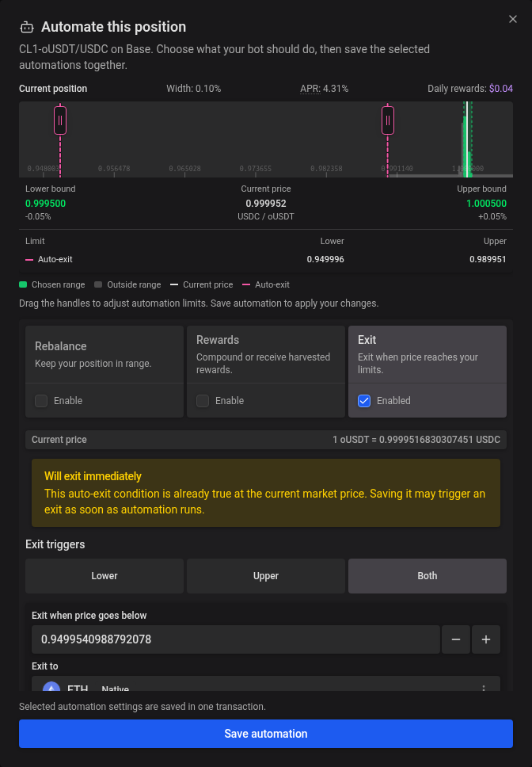Click the current price 0.999952 value
The height and width of the screenshot is (767, 532).
click(x=266, y=204)
